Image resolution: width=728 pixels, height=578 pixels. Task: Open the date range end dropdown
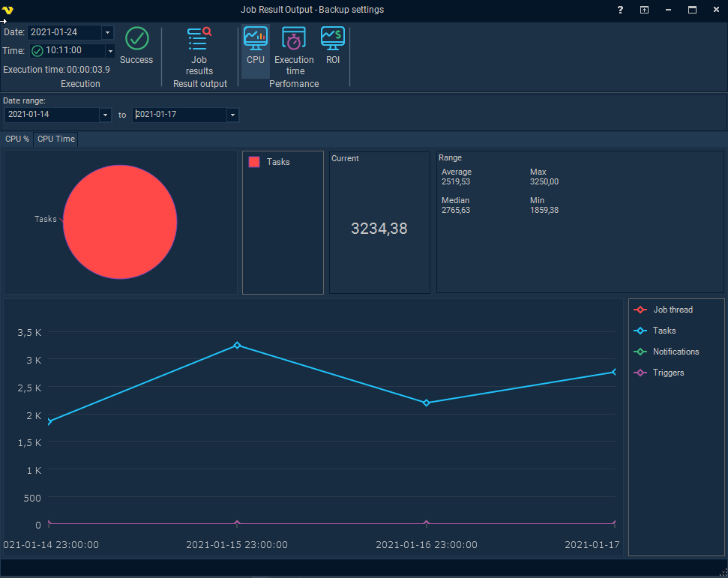pyautogui.click(x=232, y=115)
